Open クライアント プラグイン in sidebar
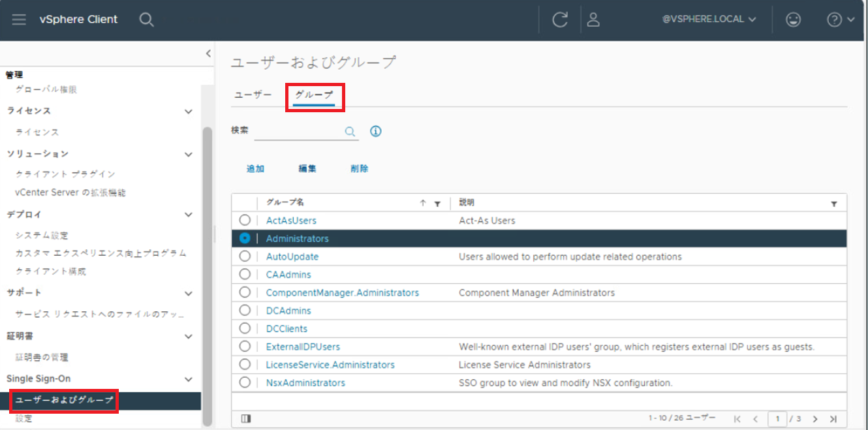The width and height of the screenshot is (868, 430). (x=65, y=174)
